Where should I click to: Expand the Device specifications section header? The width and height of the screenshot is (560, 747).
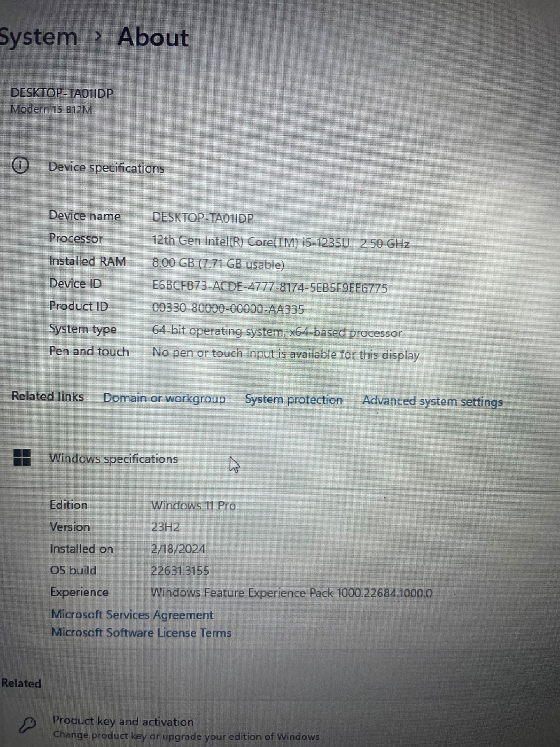click(280, 167)
